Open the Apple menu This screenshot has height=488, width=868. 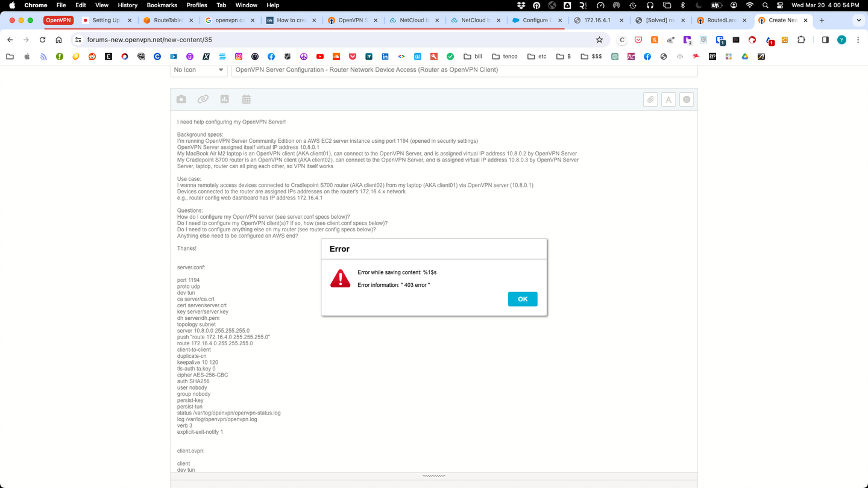(12, 5)
